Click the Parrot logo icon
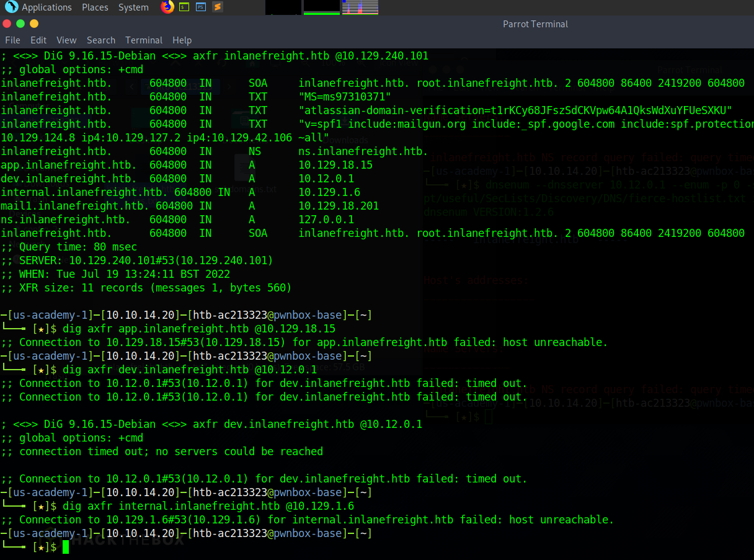754x560 pixels. 11,7
